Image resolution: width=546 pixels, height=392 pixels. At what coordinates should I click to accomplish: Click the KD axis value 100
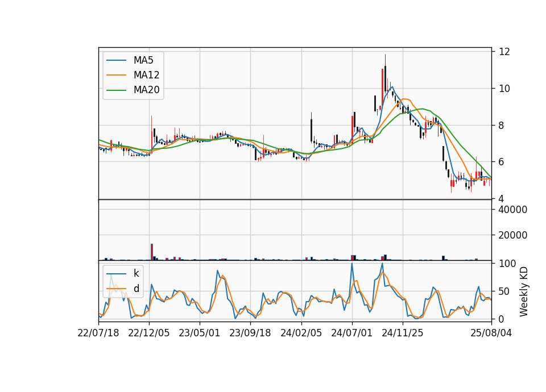(x=507, y=264)
